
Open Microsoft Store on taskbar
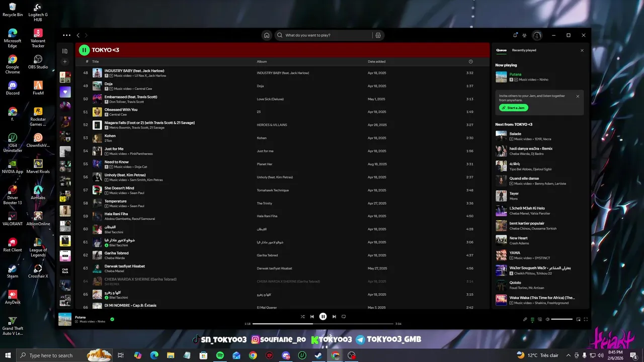click(203, 355)
